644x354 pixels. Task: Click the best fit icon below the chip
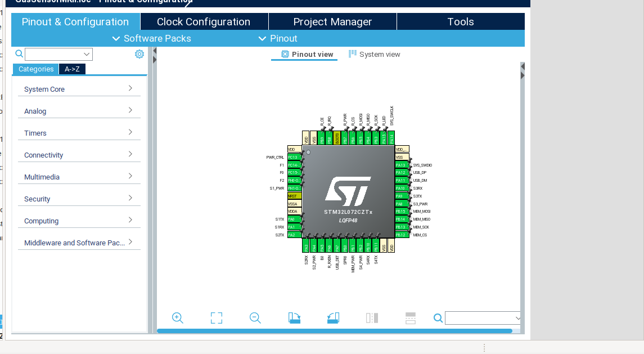pos(216,318)
